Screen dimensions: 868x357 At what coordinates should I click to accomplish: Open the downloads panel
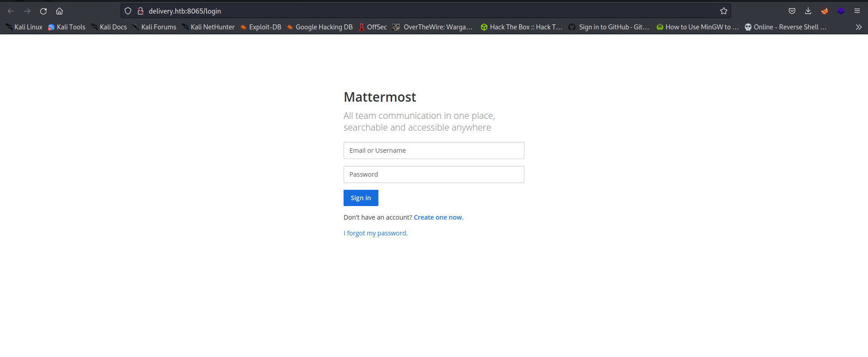point(808,11)
